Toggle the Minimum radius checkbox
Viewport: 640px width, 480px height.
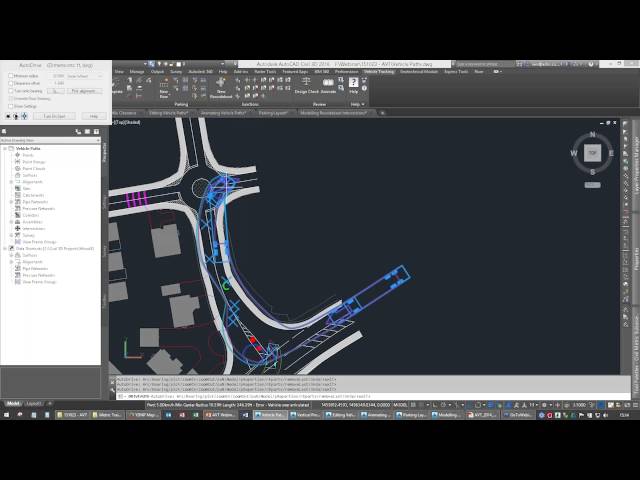coord(11,76)
